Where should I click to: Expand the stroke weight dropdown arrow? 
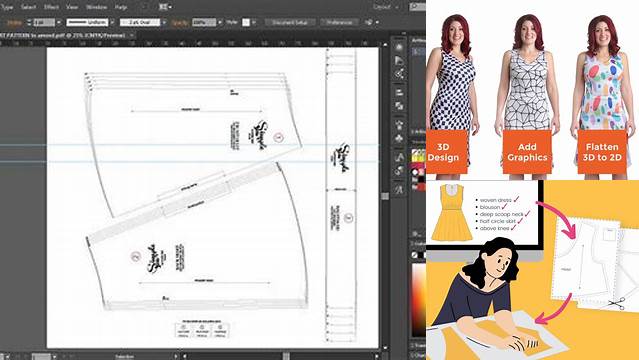pyautogui.click(x=59, y=22)
